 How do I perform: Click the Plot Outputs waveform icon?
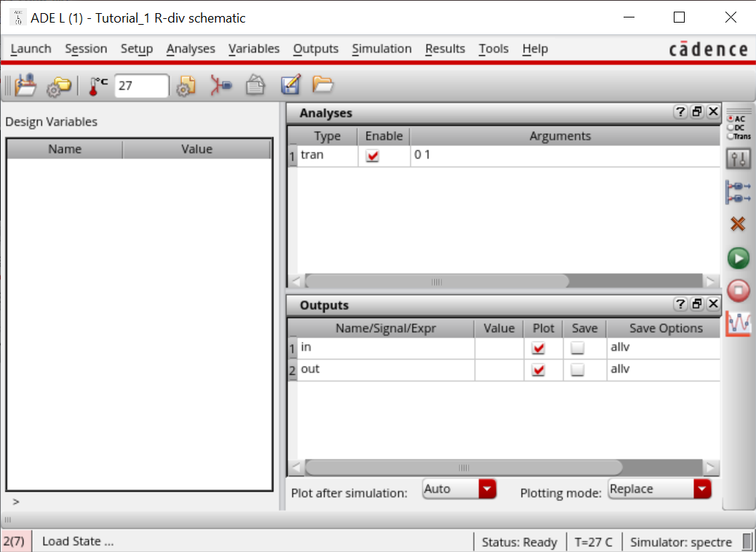[x=738, y=323]
